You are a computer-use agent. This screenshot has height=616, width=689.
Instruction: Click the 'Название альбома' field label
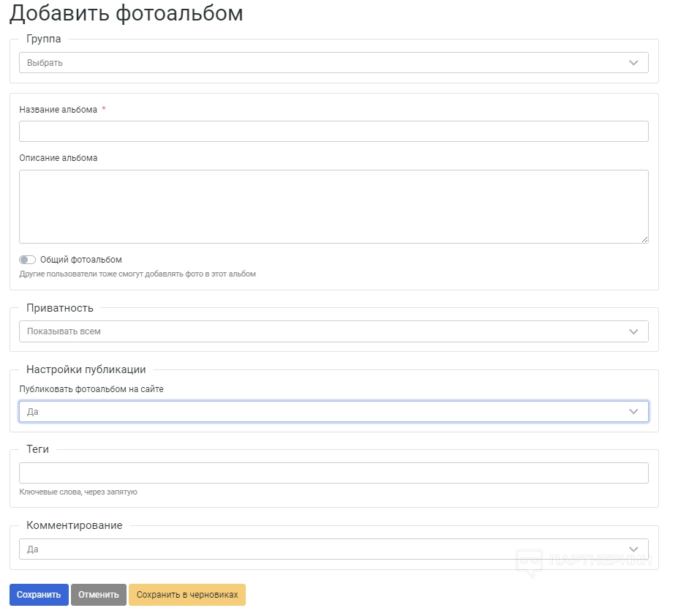pyautogui.click(x=59, y=110)
